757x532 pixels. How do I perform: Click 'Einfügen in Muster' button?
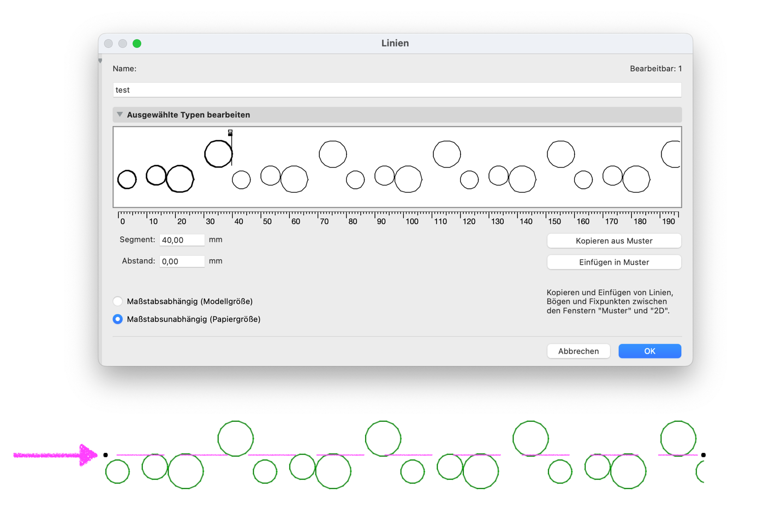(x=614, y=262)
